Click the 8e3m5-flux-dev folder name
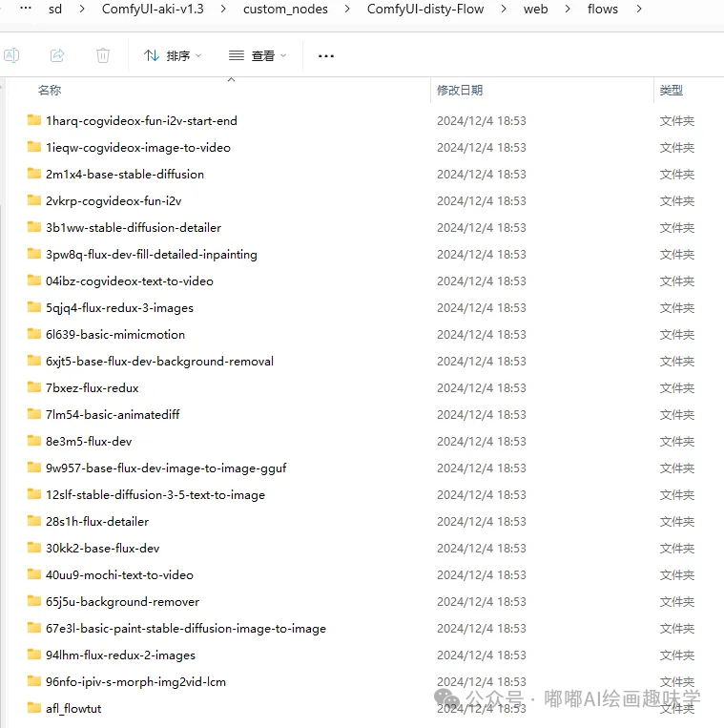The image size is (724, 728). coord(89,442)
